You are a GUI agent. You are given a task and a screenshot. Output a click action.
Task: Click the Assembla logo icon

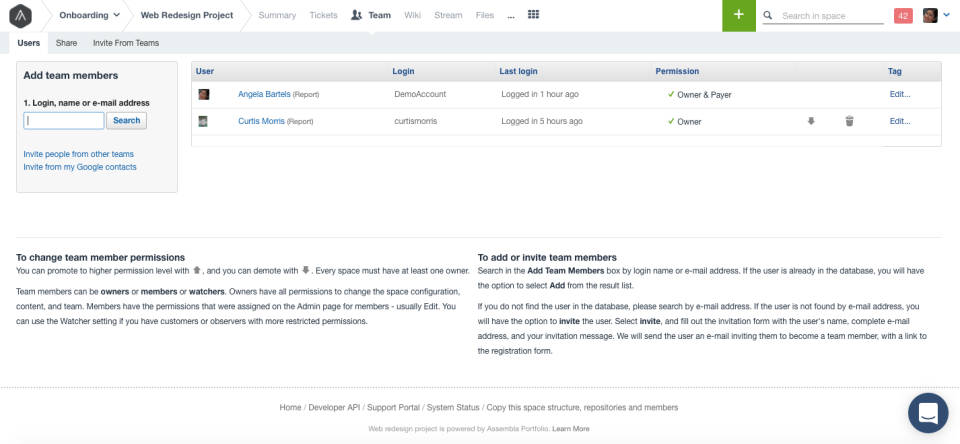pyautogui.click(x=19, y=16)
